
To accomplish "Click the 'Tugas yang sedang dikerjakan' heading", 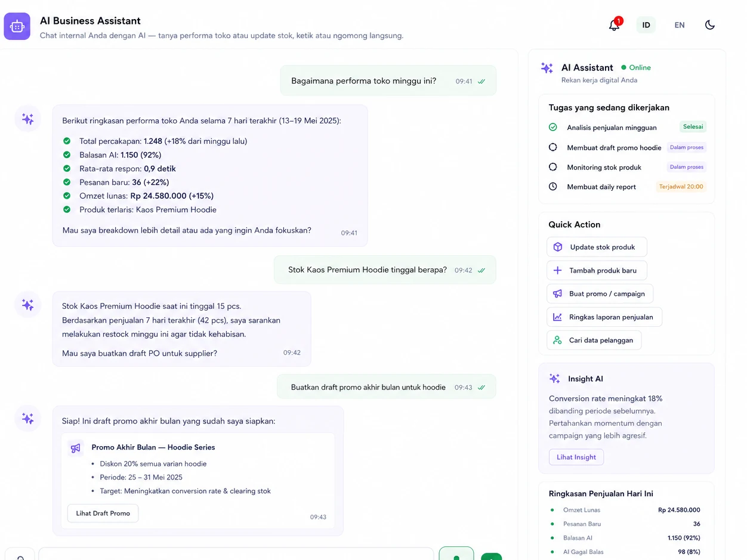I will pos(609,108).
